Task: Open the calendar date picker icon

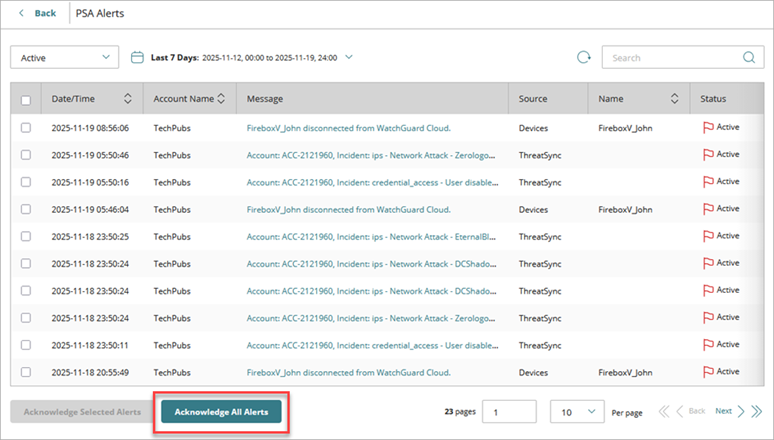Action: pyautogui.click(x=137, y=58)
